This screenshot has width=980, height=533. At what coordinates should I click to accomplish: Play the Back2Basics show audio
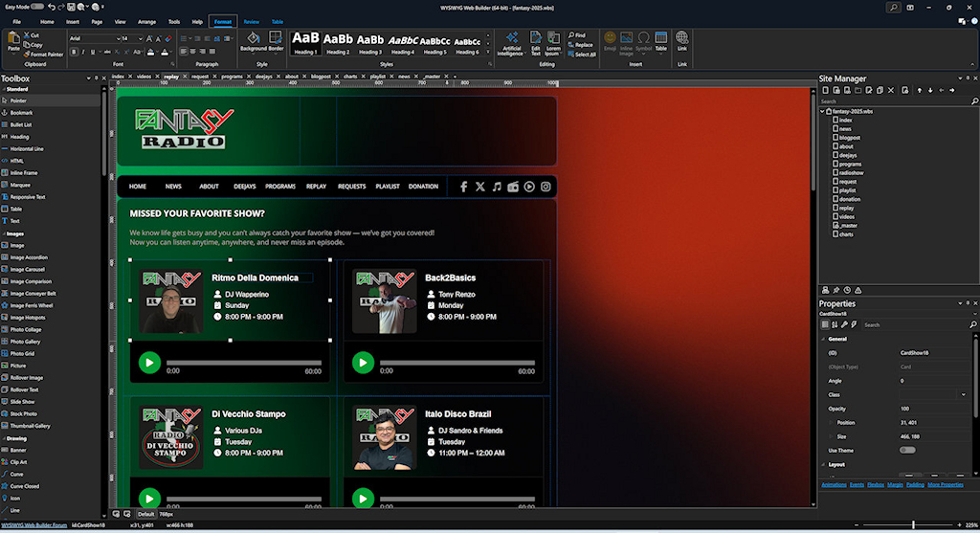363,363
